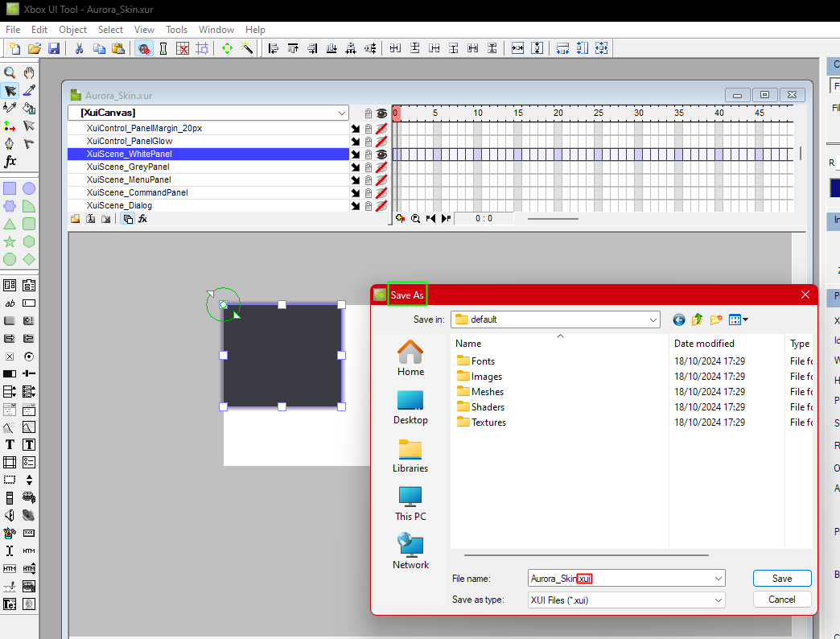Image resolution: width=840 pixels, height=639 pixels.
Task: Click the Save button in dialog
Action: [781, 579]
